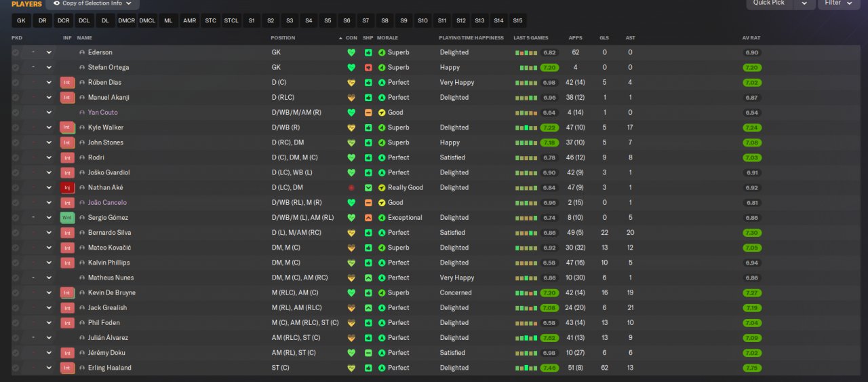Open Jérémy Doku's player profile link
Viewport: 868px width, 382px height.
pos(106,353)
